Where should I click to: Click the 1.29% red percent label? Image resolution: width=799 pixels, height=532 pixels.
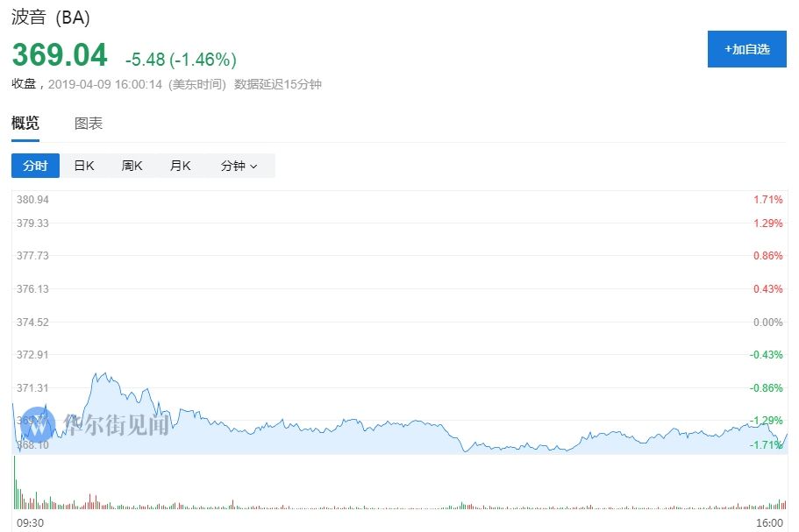[768, 223]
